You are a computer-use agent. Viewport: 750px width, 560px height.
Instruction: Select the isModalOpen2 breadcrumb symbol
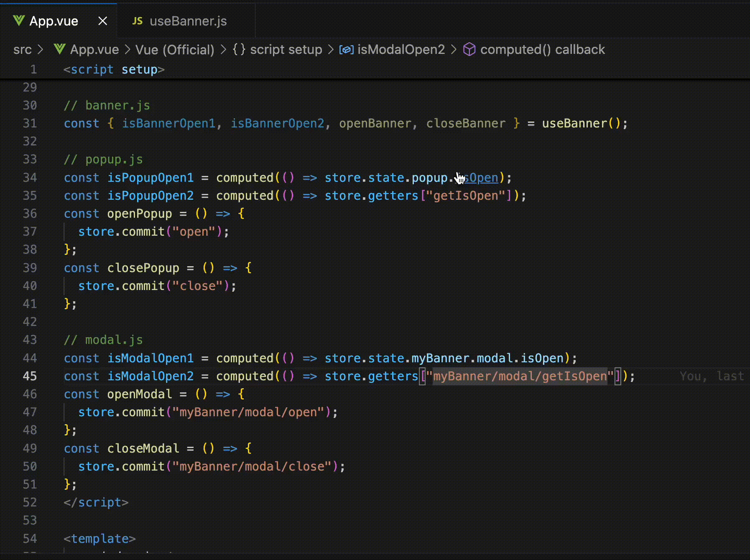tap(401, 50)
